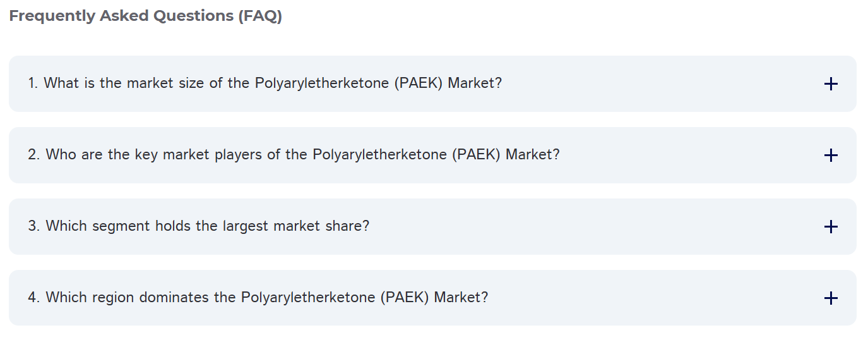Click the plus icon for largest market share
Viewport: 868px width, 342px height.
[831, 226]
